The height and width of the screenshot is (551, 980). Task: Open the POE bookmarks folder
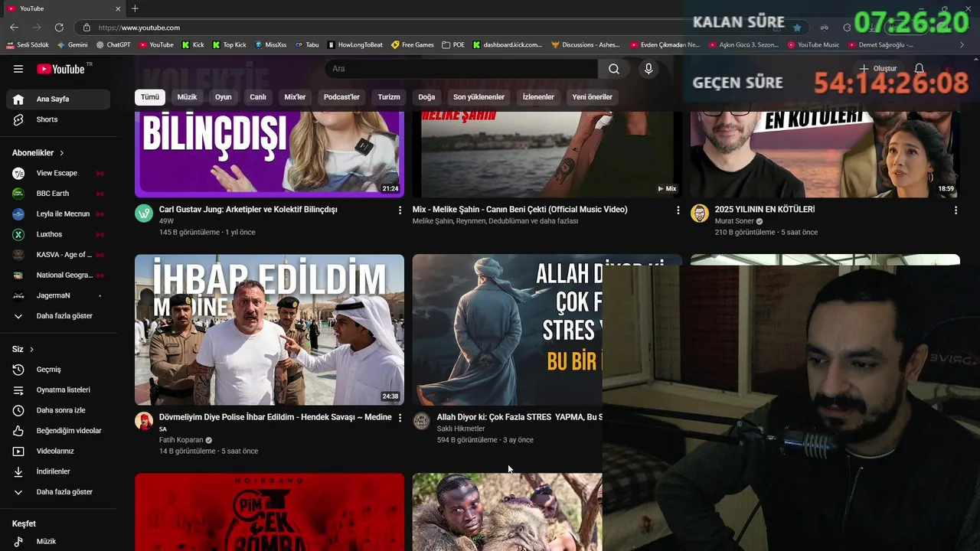tap(453, 45)
